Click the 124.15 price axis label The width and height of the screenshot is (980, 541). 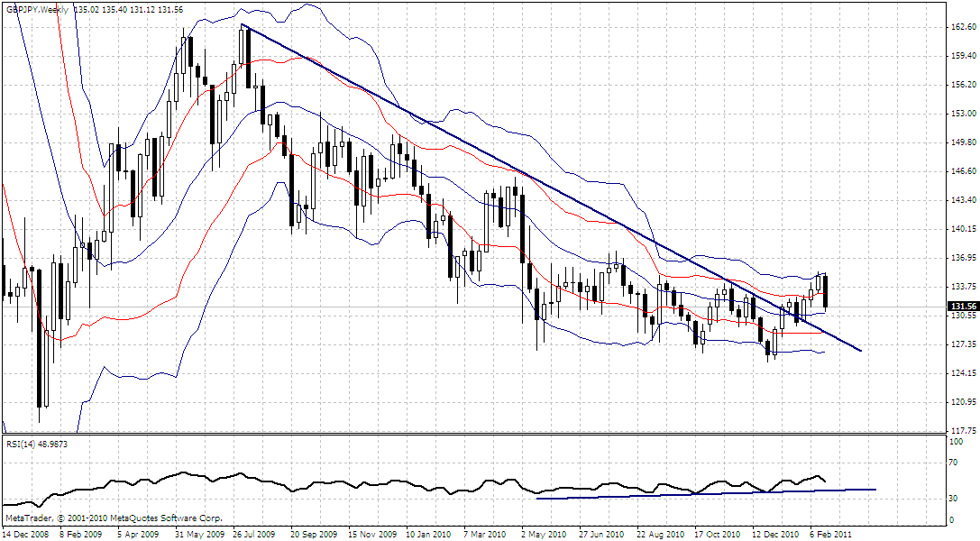click(x=963, y=373)
